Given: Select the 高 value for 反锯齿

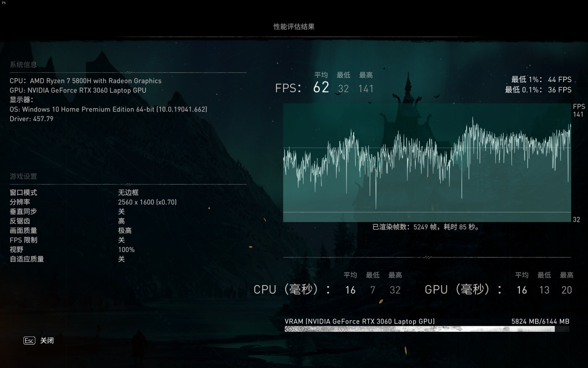Looking at the screenshot, I should [x=121, y=221].
